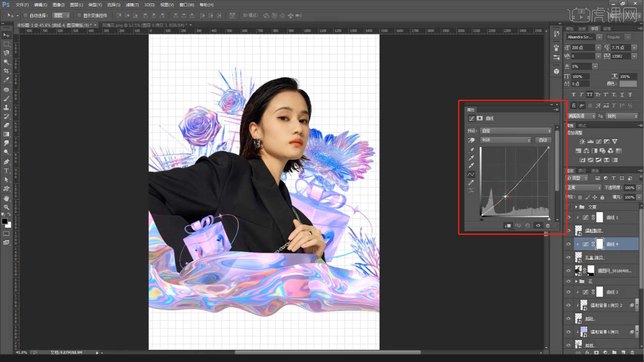Create a new layer group button
This screenshot has height=362, width=644.
click(614, 353)
